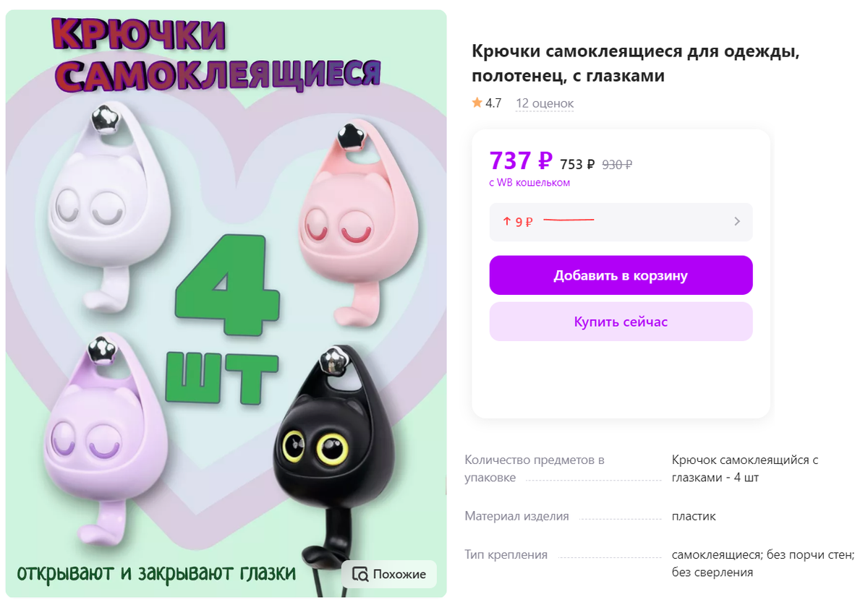The height and width of the screenshot is (610, 868).
Task: Click the orange rating star icon
Action: [477, 103]
